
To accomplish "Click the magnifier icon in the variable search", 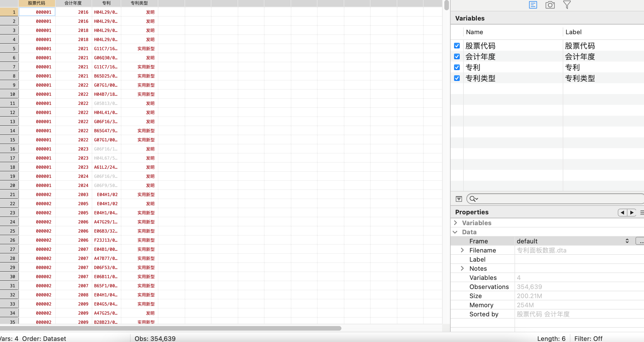I will click(x=473, y=199).
